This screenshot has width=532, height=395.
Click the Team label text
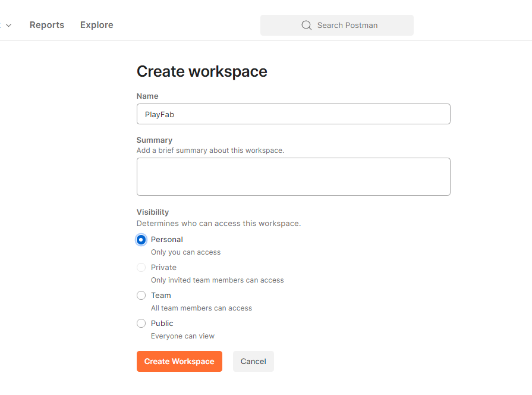[x=161, y=295]
